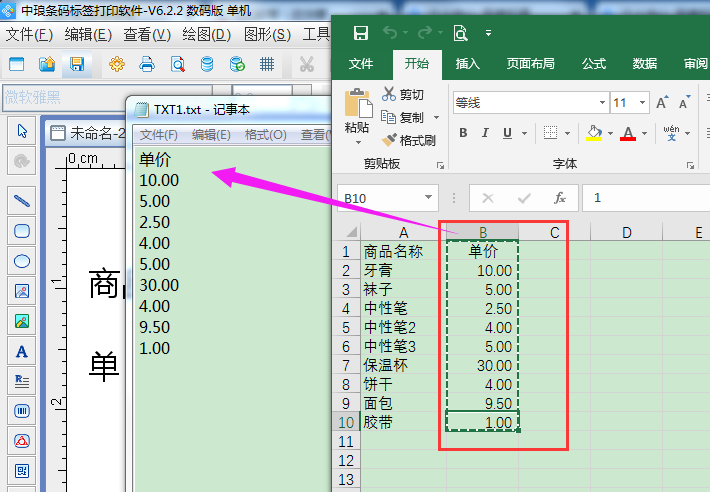The image size is (710, 492).
Task: Select the barcode drawing tool
Action: 21,410
